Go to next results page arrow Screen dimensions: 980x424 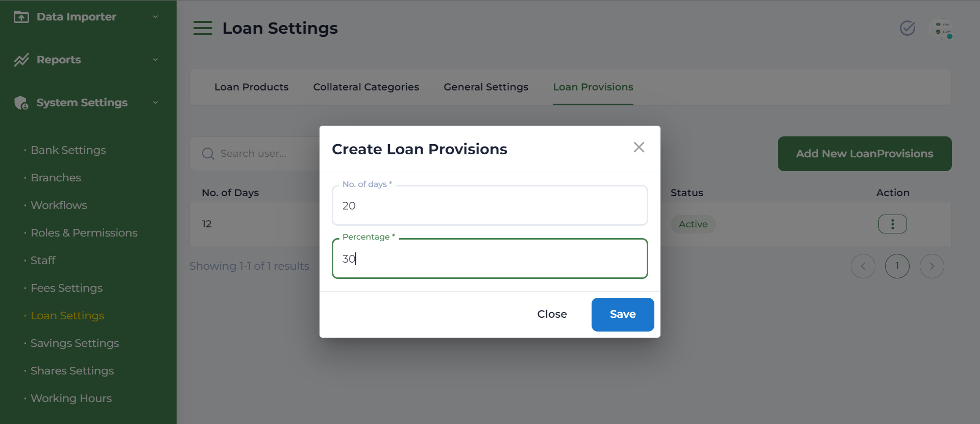click(932, 266)
